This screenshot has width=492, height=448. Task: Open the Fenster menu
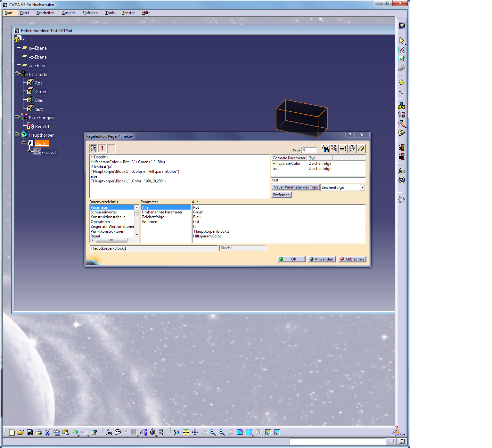[x=128, y=13]
